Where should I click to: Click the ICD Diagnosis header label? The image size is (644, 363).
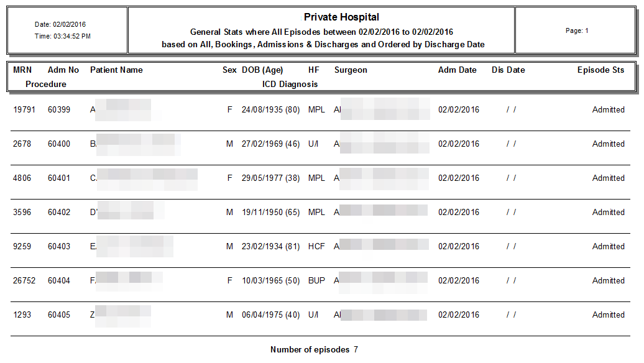(290, 84)
